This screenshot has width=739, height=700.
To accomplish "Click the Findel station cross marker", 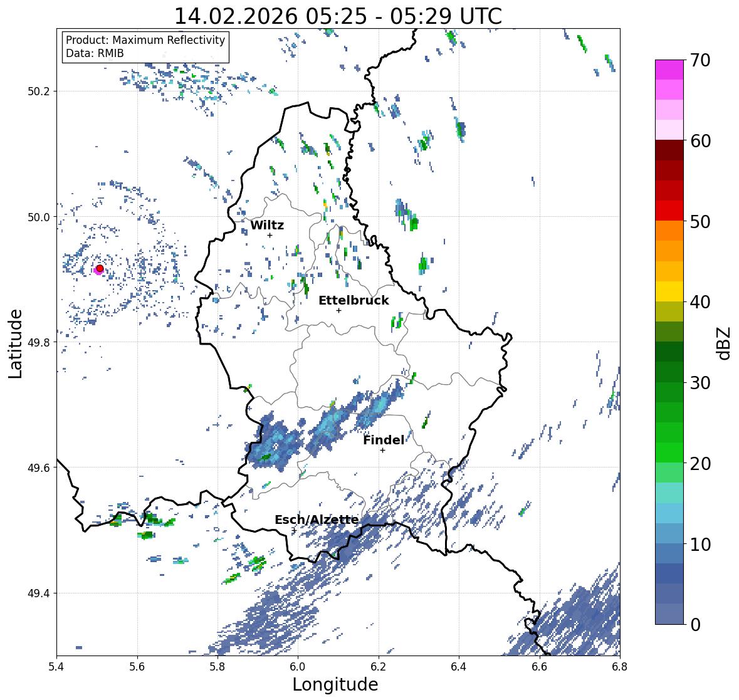I will pyautogui.click(x=382, y=451).
